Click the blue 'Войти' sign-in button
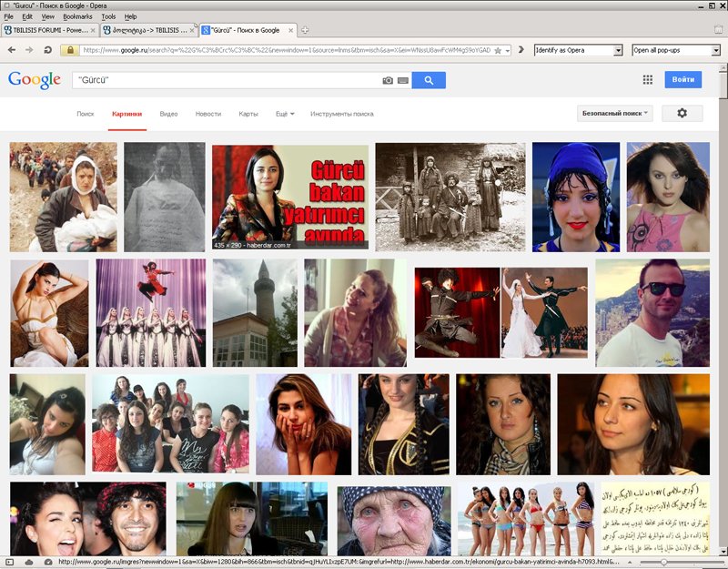Screen dimensions: 728x569 (x=683, y=80)
